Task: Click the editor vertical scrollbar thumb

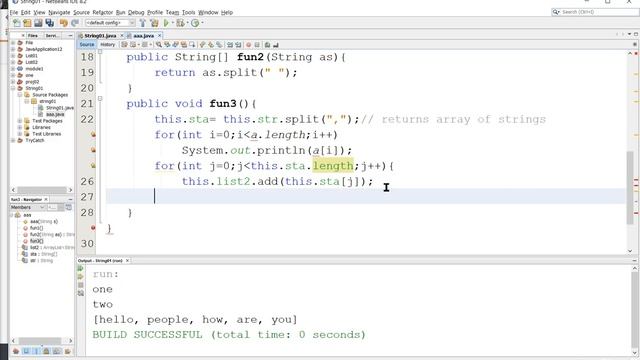Action: [630, 187]
